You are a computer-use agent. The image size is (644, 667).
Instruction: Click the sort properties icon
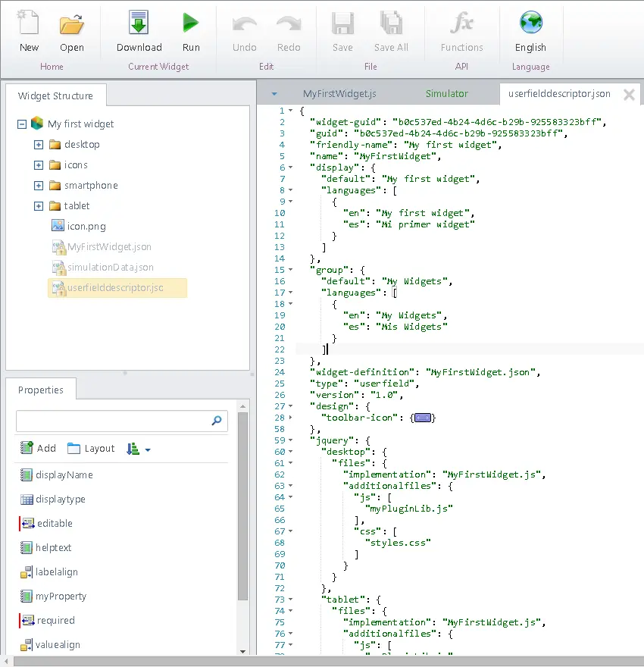[133, 449]
